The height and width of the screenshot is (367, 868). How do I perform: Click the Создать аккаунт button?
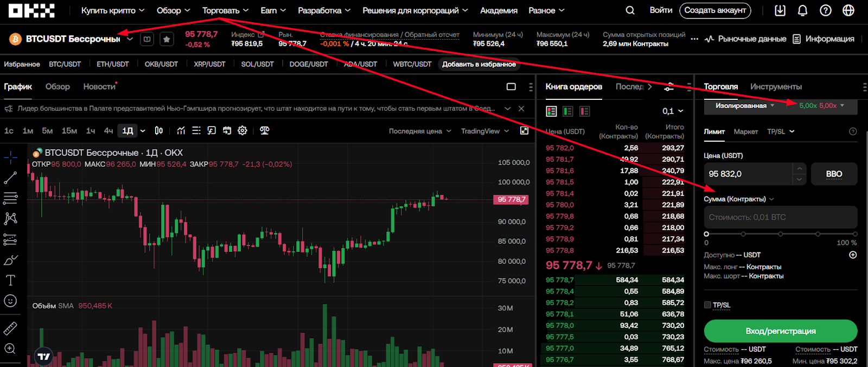[x=715, y=10]
